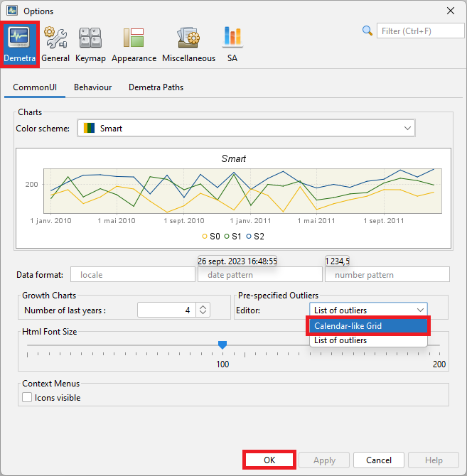The height and width of the screenshot is (476, 467).
Task: Open the Keymap options category
Action: (x=90, y=43)
